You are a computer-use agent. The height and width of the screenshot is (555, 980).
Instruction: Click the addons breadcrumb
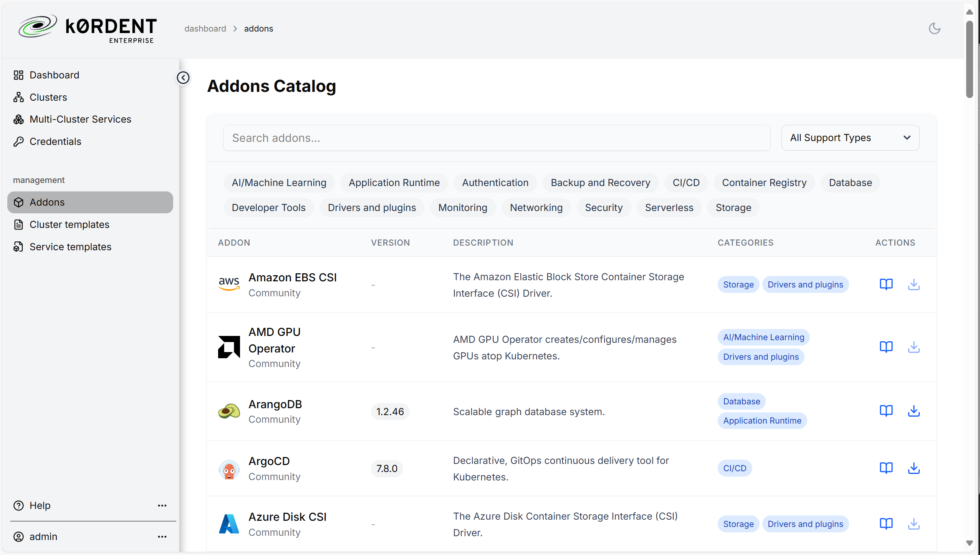pos(258,29)
